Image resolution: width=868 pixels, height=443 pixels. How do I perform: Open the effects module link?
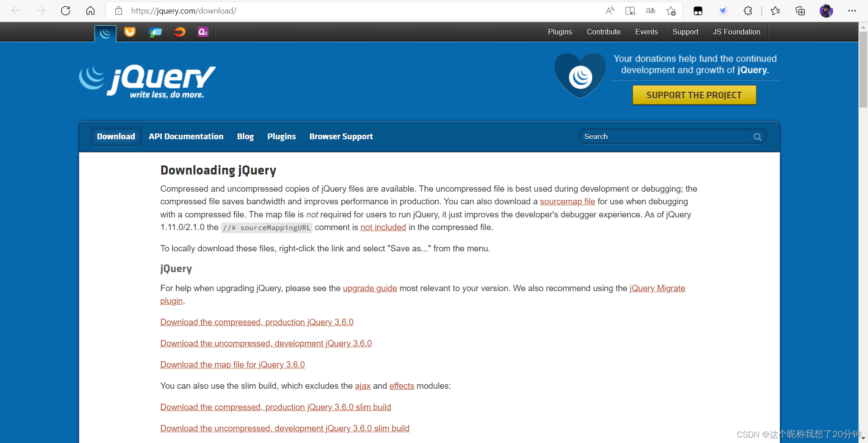pyautogui.click(x=401, y=386)
